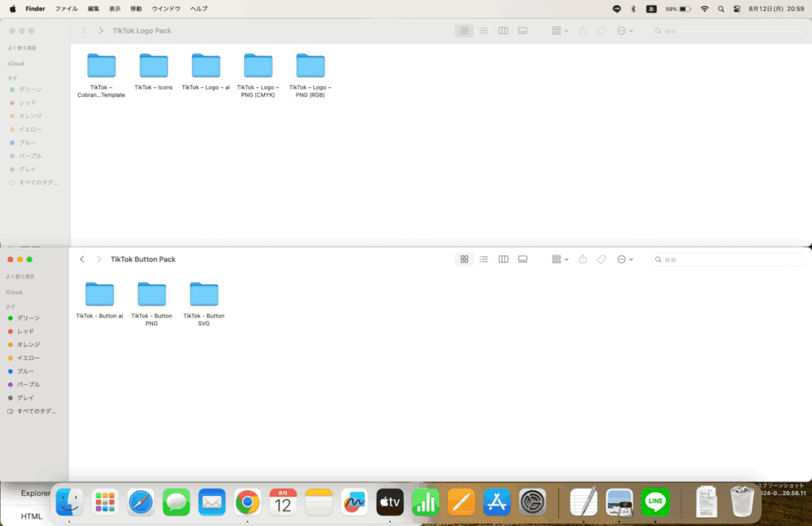Open the 編集 menu
This screenshot has width=812, height=526.
point(94,9)
